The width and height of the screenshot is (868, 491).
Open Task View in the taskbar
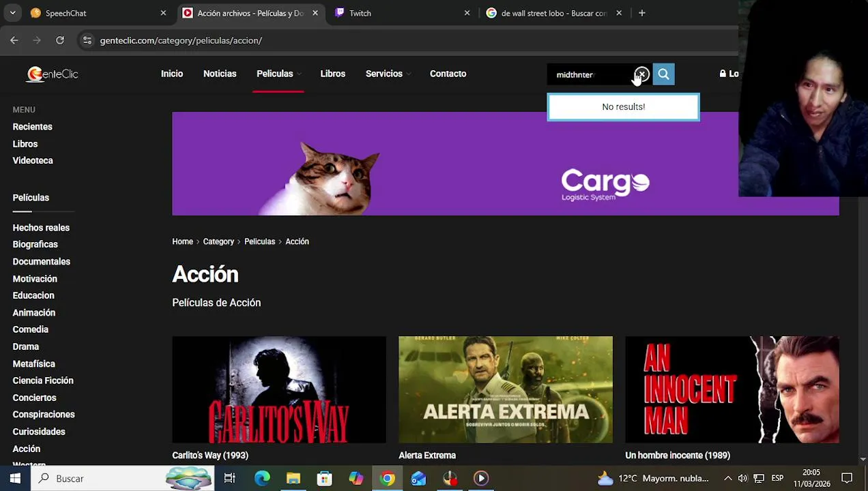coord(230,478)
